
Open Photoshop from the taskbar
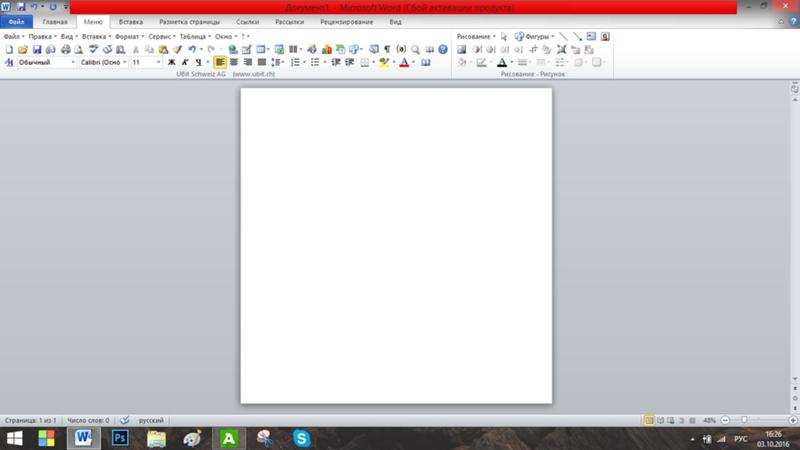[120, 438]
